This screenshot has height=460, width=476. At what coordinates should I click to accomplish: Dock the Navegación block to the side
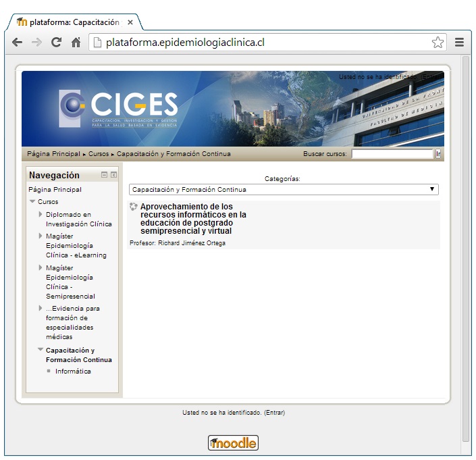click(113, 175)
